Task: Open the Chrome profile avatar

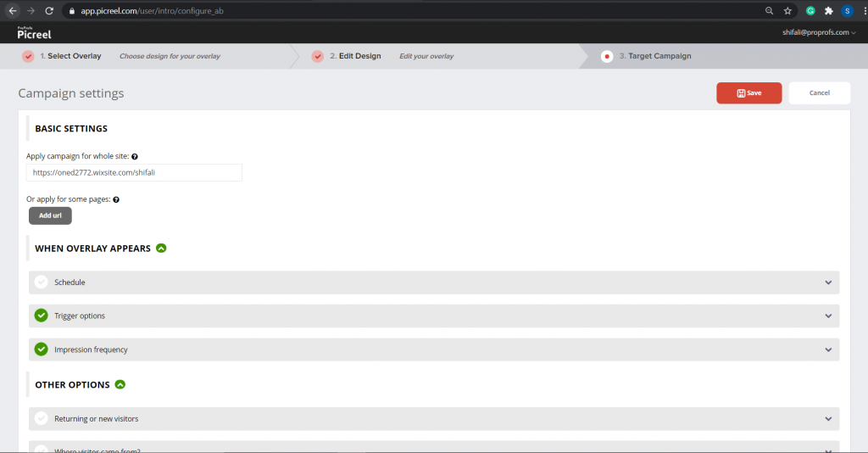Action: point(847,10)
